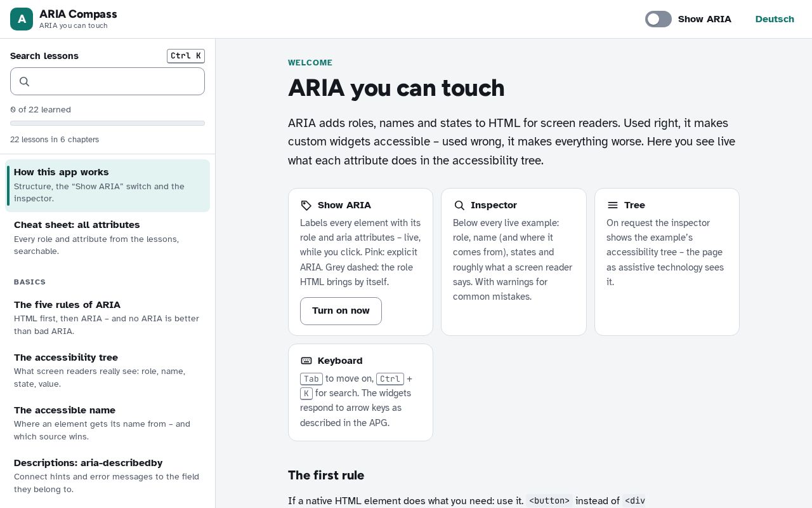Click the lines icon beside Tree heading
The image size is (812, 508).
[613, 205]
